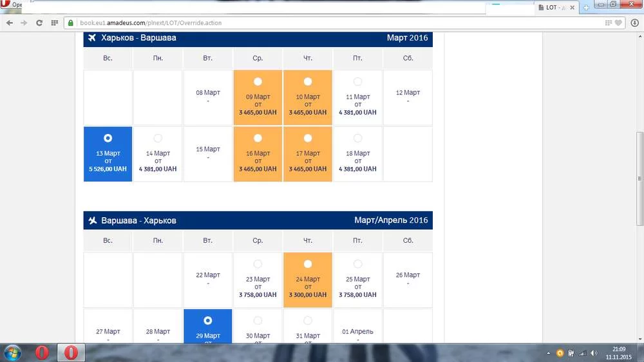Select 17 Март outbound flight radio
644x362 pixels.
coord(308,138)
